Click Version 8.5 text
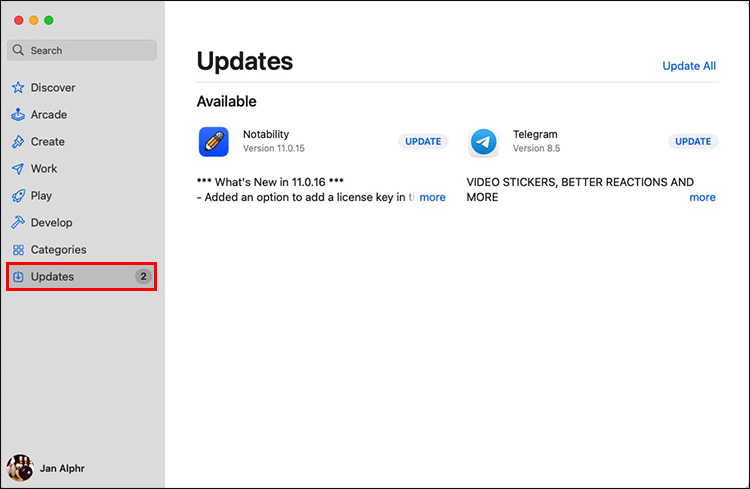 coord(536,148)
